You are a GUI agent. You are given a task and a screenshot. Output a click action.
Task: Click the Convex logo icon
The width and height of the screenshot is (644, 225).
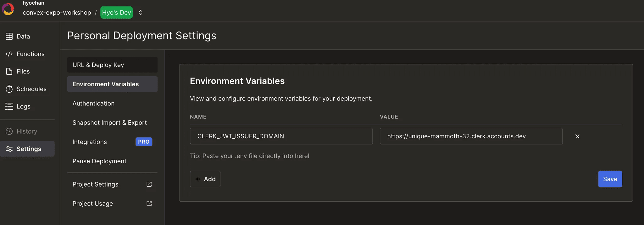click(x=8, y=9)
